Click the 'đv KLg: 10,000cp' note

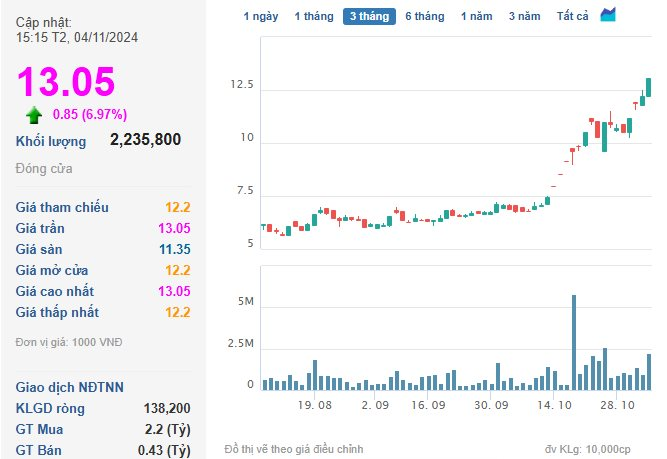[x=587, y=449]
